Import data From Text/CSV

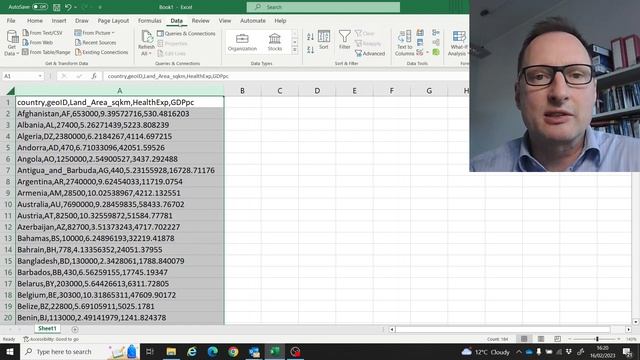42,33
